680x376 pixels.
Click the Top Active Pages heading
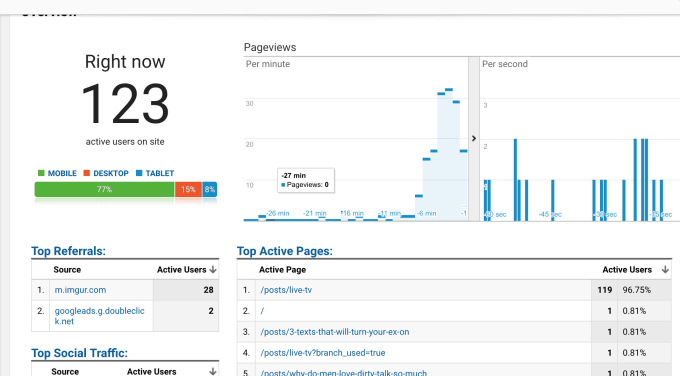(285, 251)
